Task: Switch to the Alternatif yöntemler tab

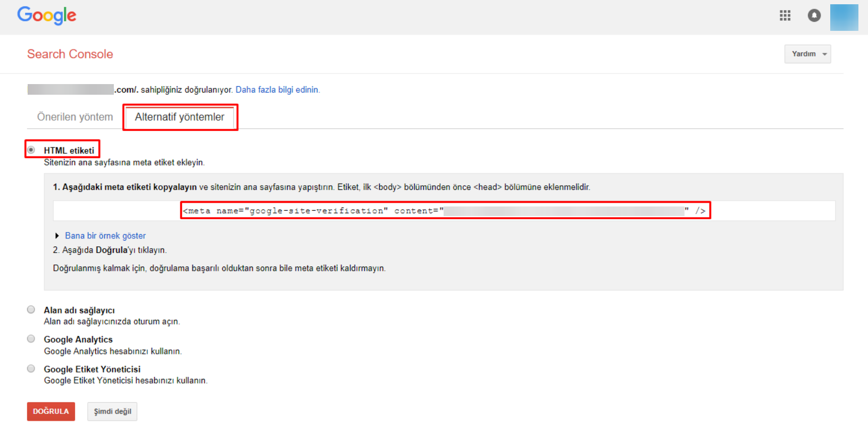Action: click(180, 117)
